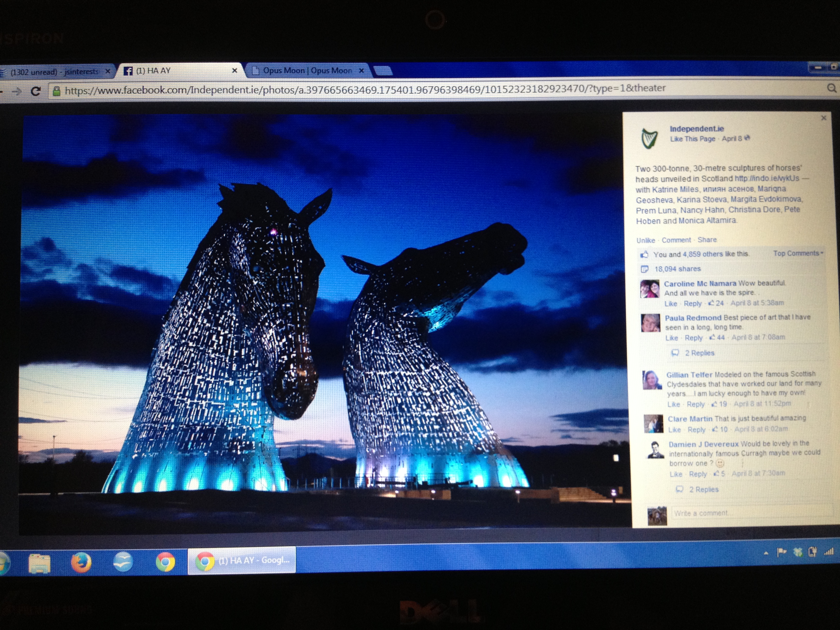Click Like This Page link
Image resolution: width=840 pixels, height=630 pixels.
click(692, 139)
